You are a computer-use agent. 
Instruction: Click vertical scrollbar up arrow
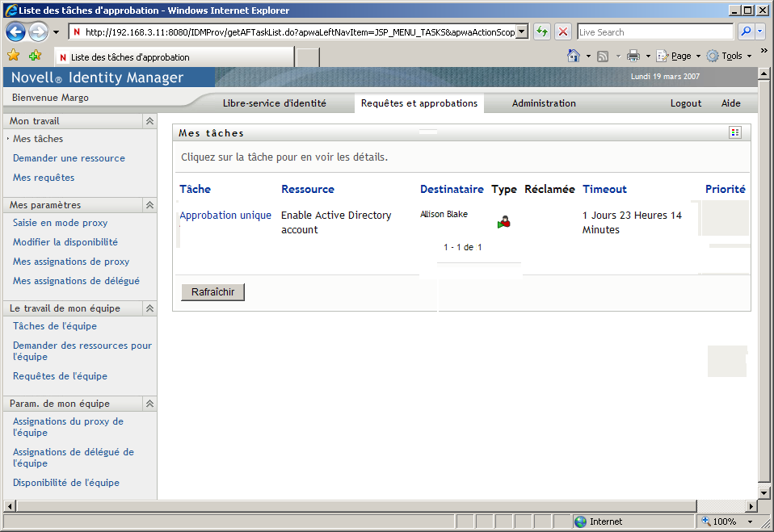tap(763, 74)
